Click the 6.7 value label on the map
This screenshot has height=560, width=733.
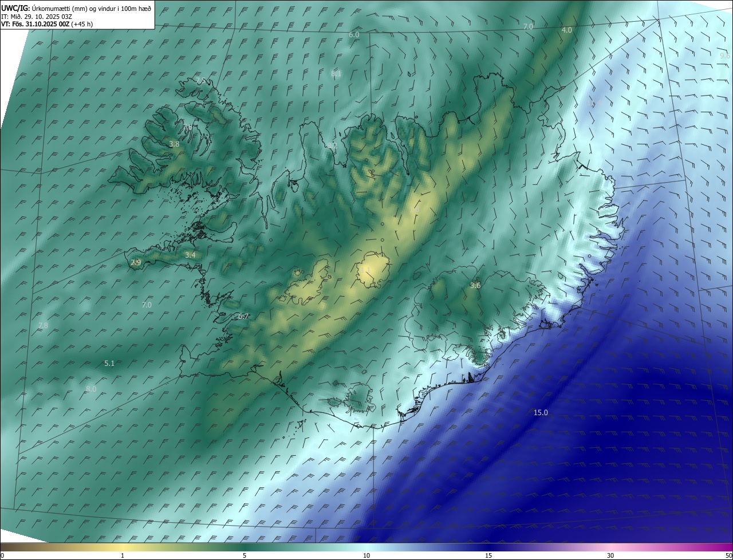tap(243, 317)
